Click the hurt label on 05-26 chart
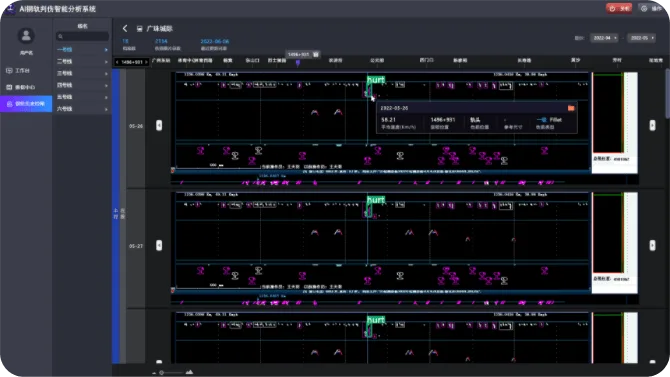 click(x=376, y=80)
